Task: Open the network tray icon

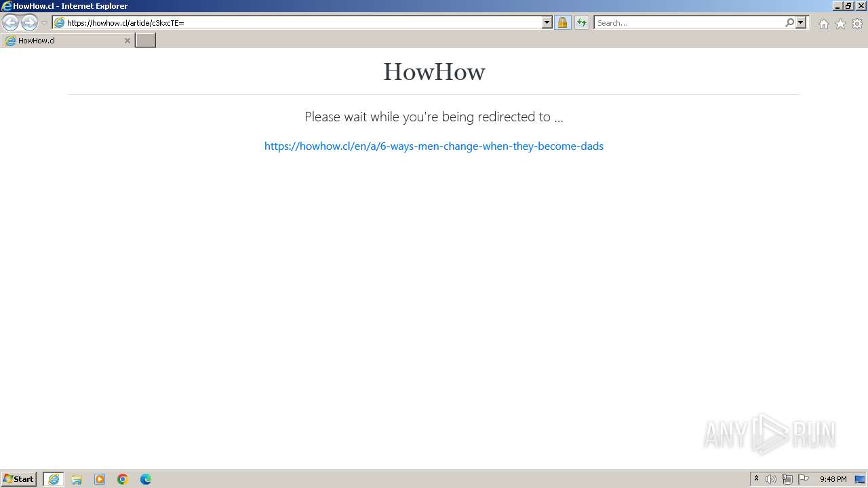Action: tap(787, 479)
